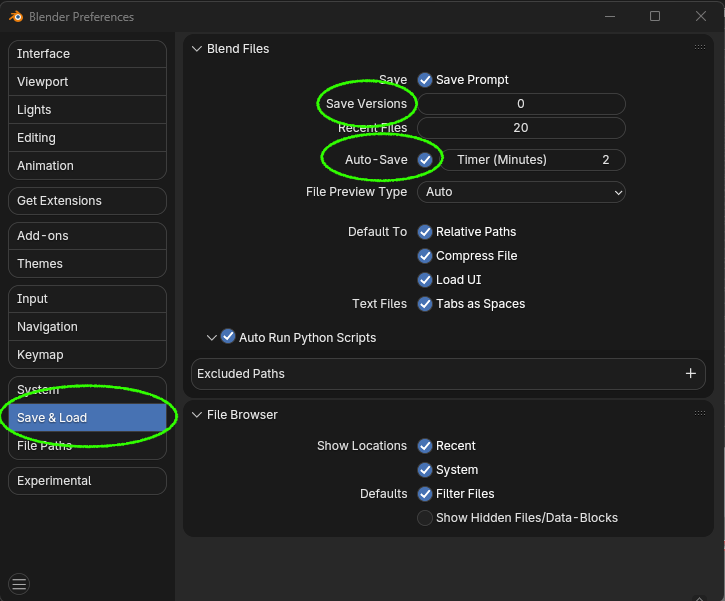Click the Save Versions label

tap(366, 104)
